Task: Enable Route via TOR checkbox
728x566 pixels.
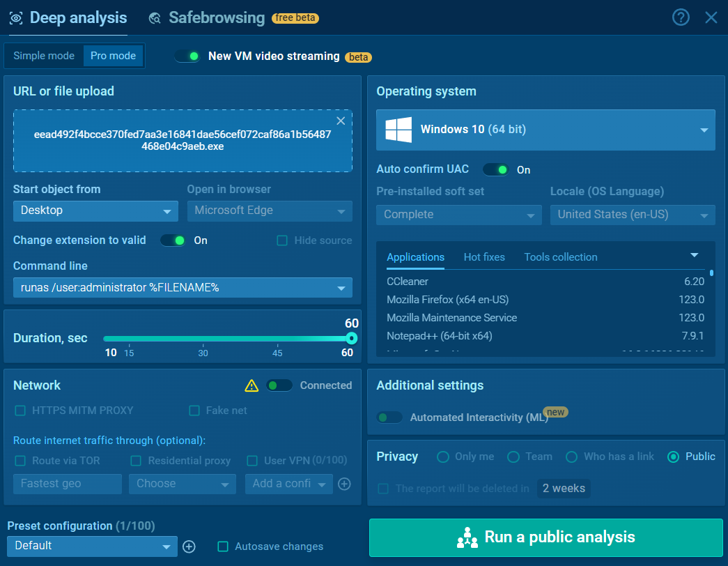Action: (x=20, y=461)
